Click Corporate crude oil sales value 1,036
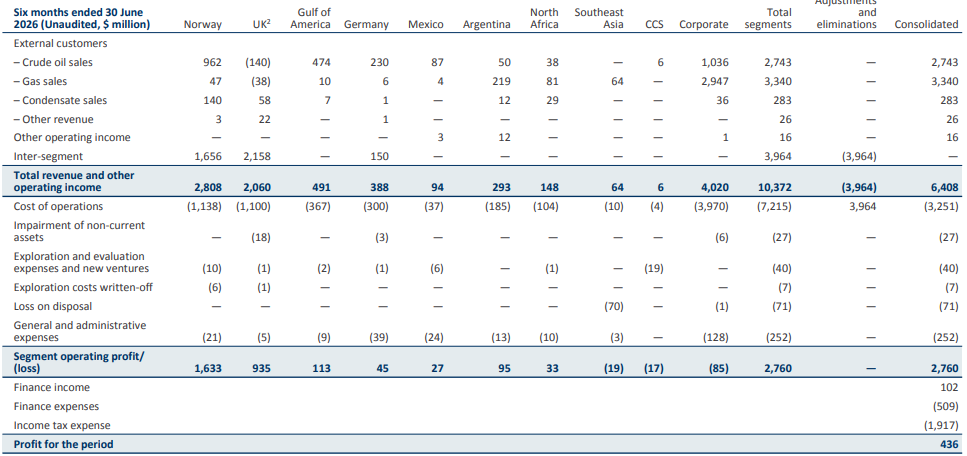Image resolution: width=967 pixels, height=456 pixels. pos(715,62)
